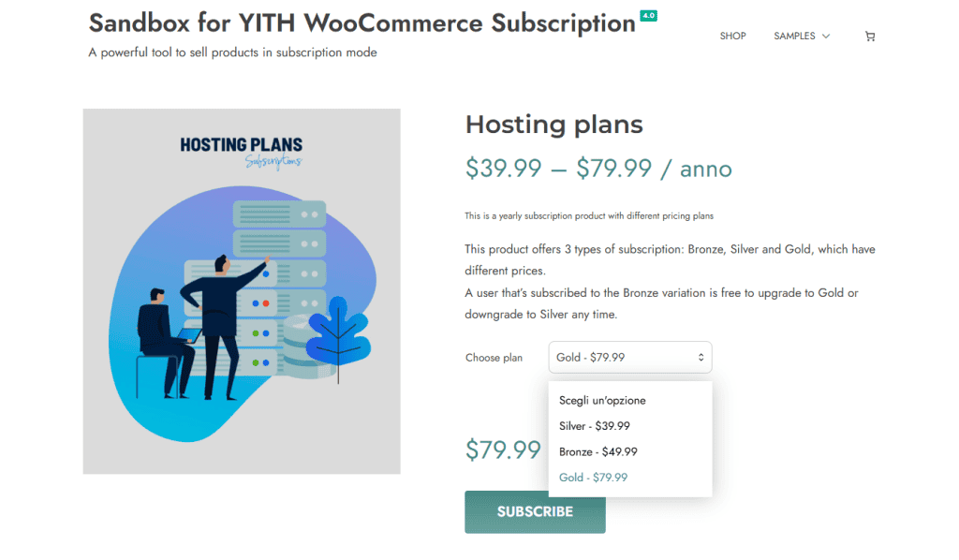959x560 pixels.
Task: Expand the SAMPLES chevron arrow
Action: pos(826,36)
